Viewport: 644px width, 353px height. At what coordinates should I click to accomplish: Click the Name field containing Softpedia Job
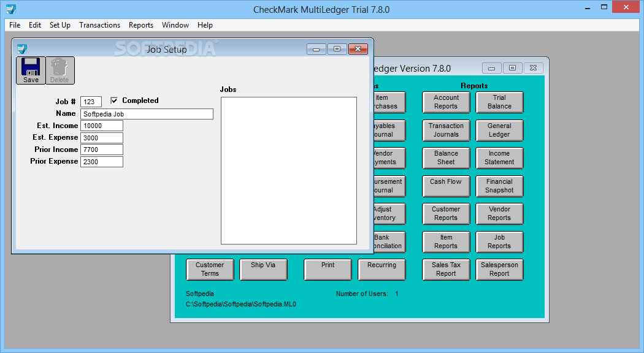(147, 114)
